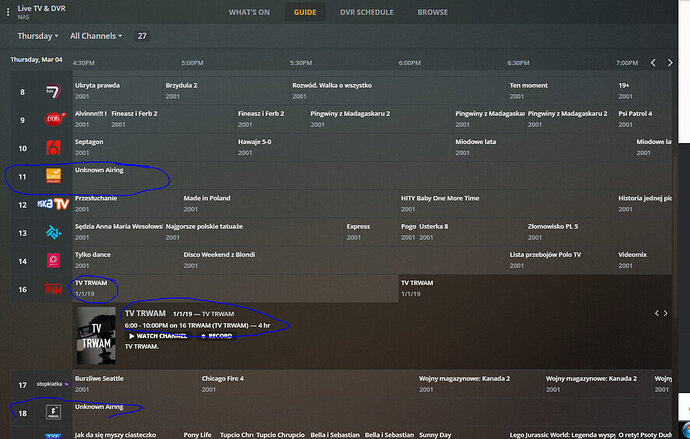
Task: Click the channel 18 Fokus TV logo
Action: (x=53, y=412)
